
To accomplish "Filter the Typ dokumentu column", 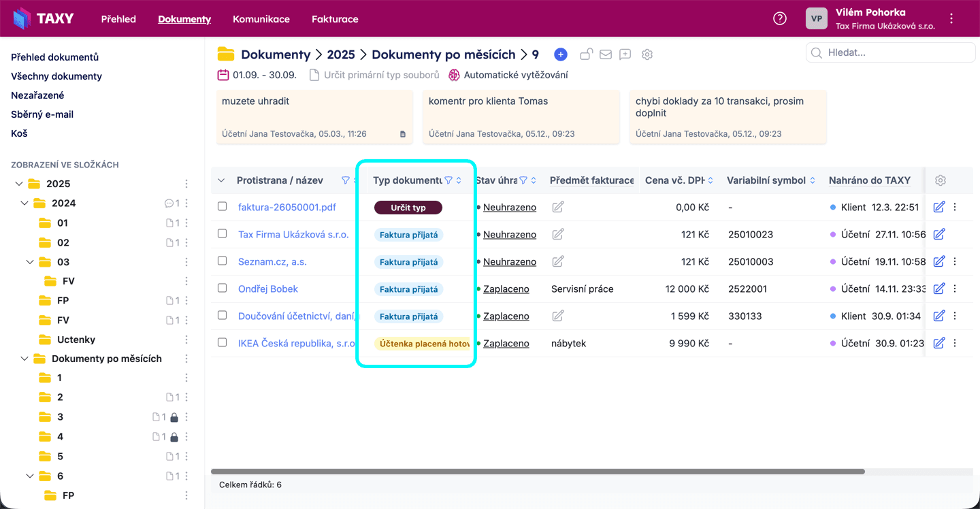I will (448, 180).
